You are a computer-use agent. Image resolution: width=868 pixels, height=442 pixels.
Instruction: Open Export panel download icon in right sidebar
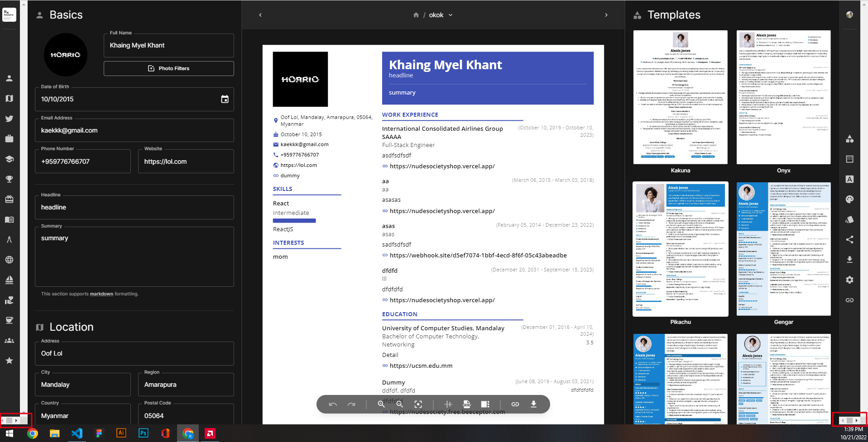[850, 260]
